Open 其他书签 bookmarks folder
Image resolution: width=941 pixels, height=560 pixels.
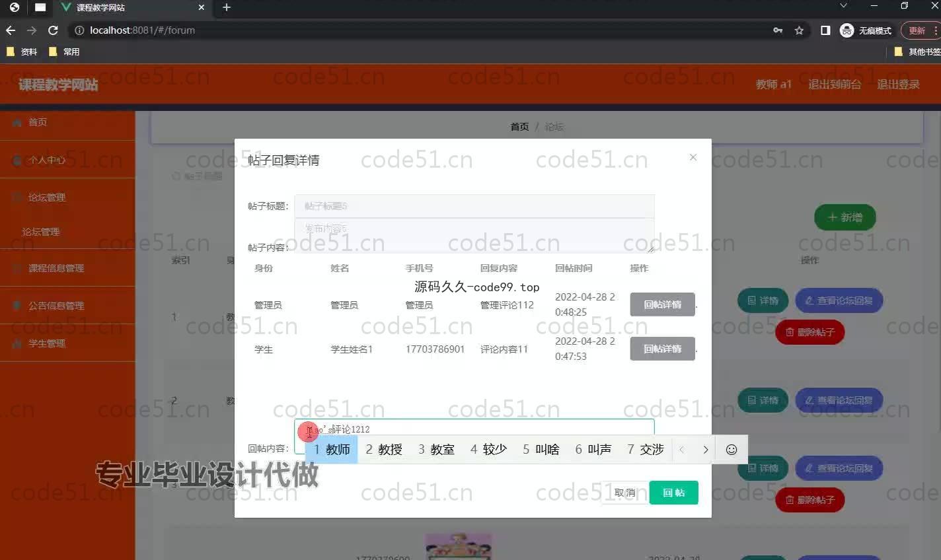pos(917,52)
